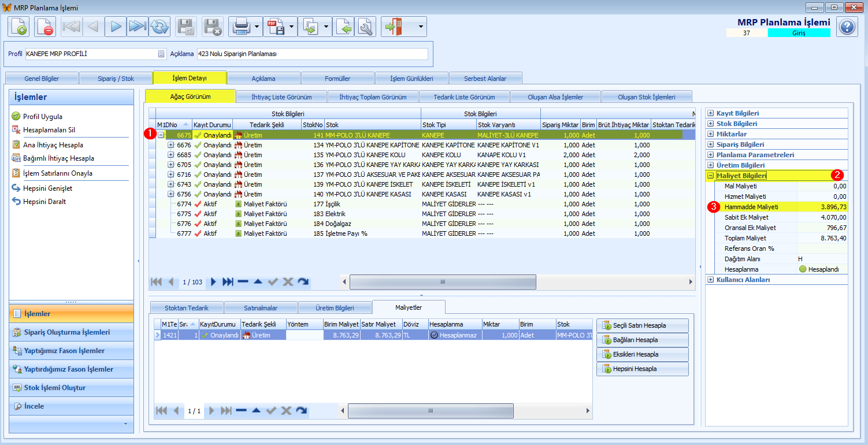This screenshot has height=445, width=868.
Task: Click minus delete icon in upper grid navigator
Action: 243,282
